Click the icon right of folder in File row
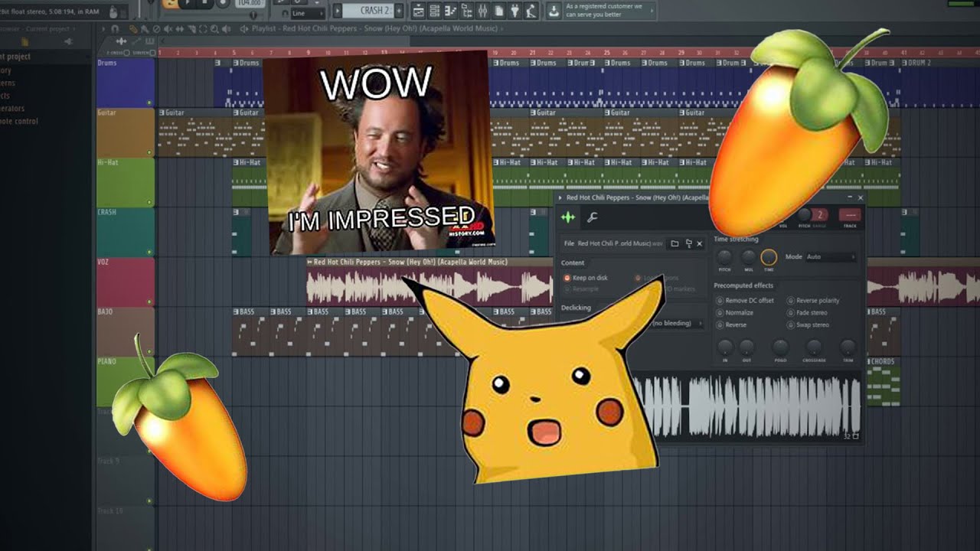This screenshot has height=551, width=980. tap(689, 243)
